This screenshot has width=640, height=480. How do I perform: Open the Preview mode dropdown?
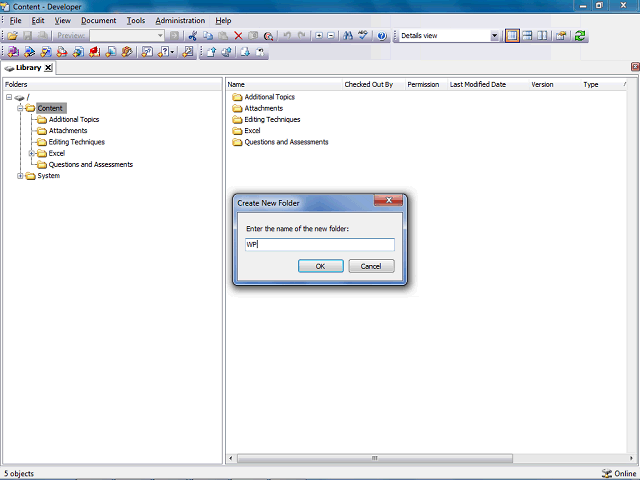point(160,36)
